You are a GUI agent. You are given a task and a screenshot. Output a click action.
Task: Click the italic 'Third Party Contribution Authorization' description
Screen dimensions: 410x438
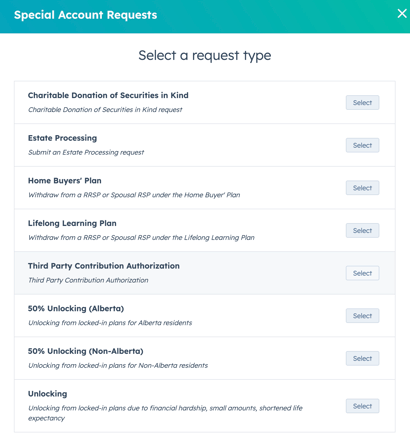click(88, 280)
